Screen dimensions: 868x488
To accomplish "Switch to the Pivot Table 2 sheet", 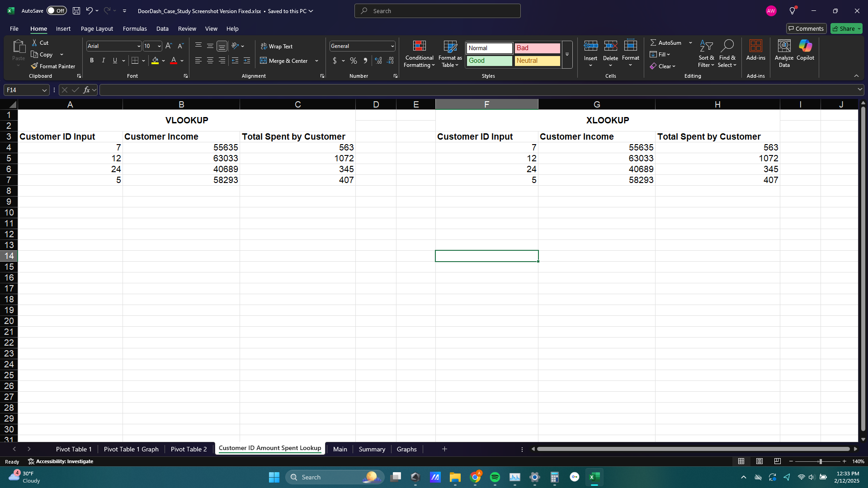I will pyautogui.click(x=189, y=449).
